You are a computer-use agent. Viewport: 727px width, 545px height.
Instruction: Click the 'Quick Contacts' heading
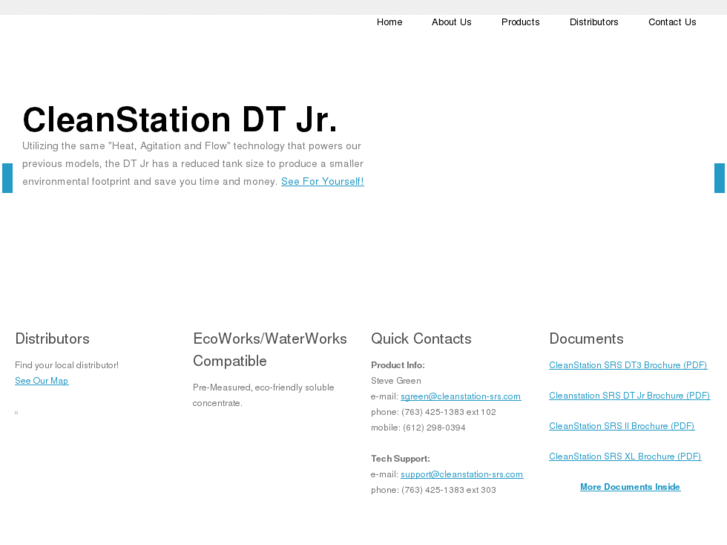[x=421, y=339]
